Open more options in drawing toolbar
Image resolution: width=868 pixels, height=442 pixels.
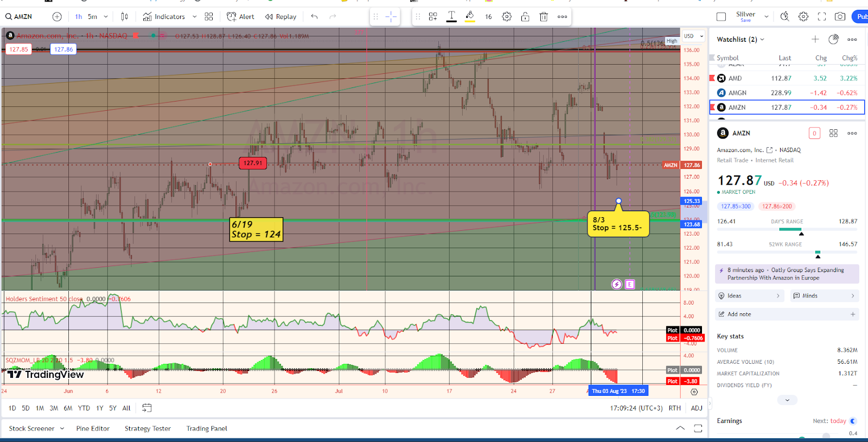[563, 17]
